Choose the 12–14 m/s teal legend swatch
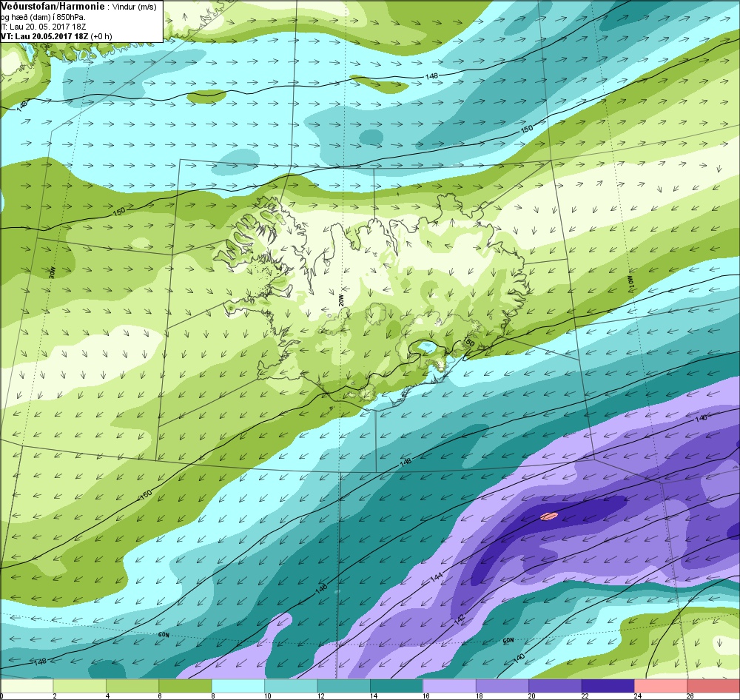The height and width of the screenshot is (700, 740). tap(344, 685)
